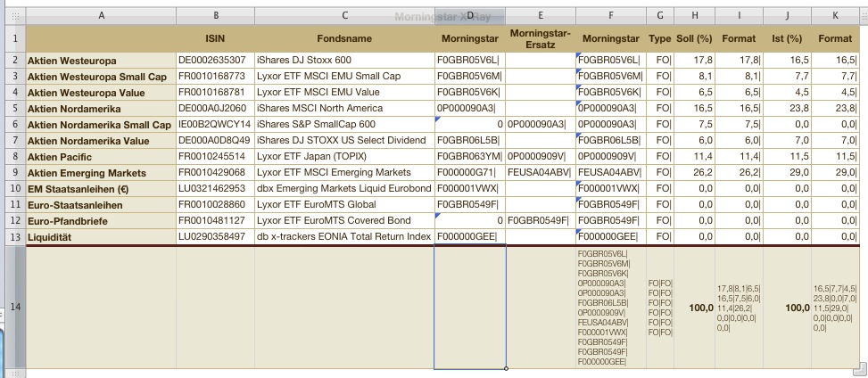Image resolution: width=868 pixels, height=378 pixels.
Task: Click the fill handle of selected cell D14
Action: coord(506,368)
